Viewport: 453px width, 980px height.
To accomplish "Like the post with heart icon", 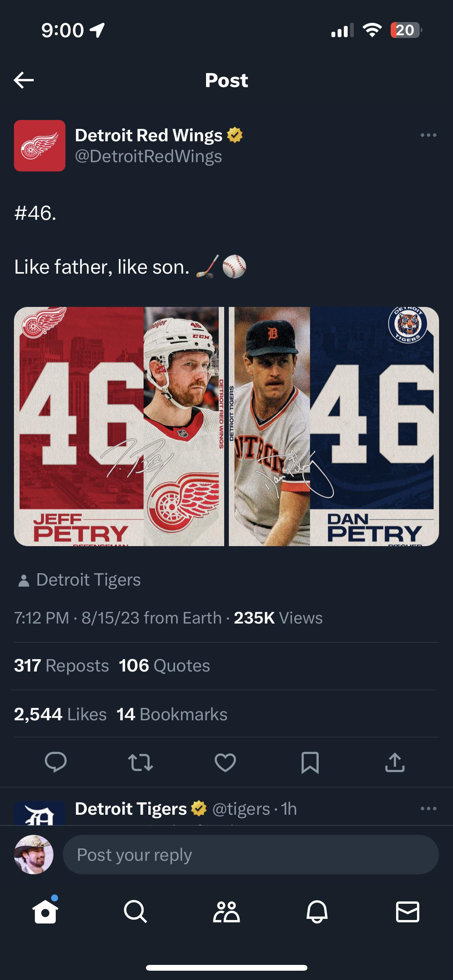I will [x=225, y=762].
